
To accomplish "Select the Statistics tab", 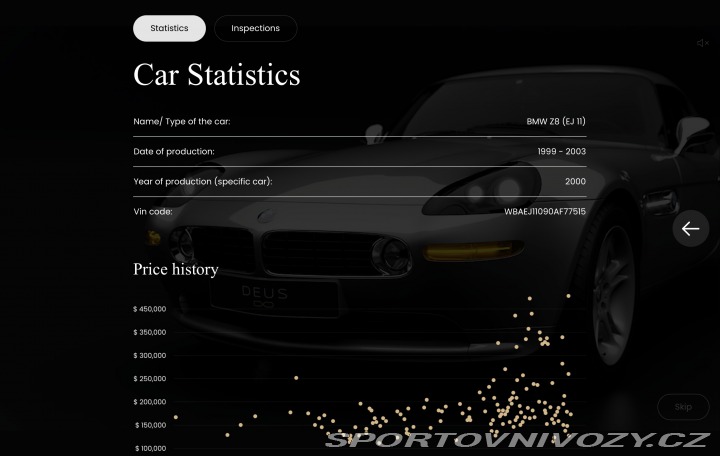I will [169, 28].
